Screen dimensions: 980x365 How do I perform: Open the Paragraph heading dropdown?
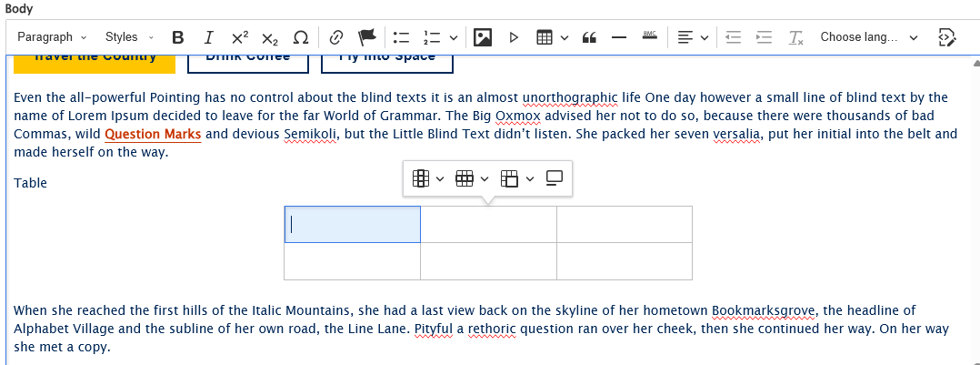coord(52,37)
